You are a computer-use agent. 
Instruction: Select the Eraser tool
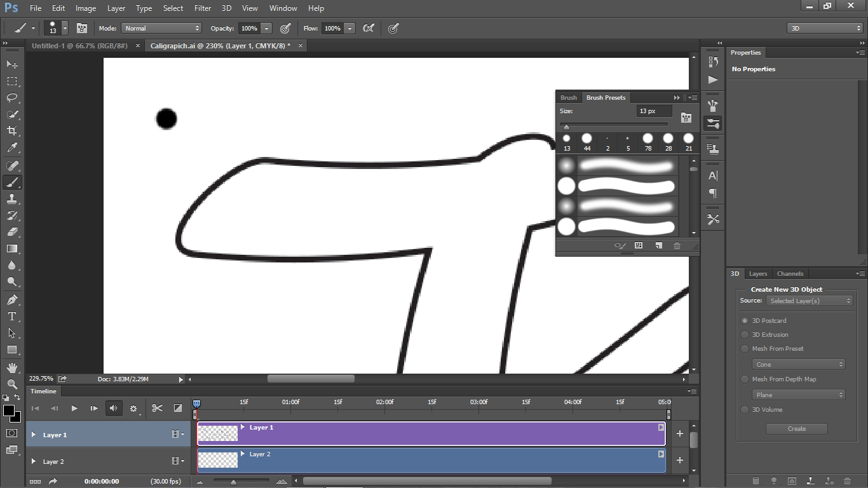point(11,232)
